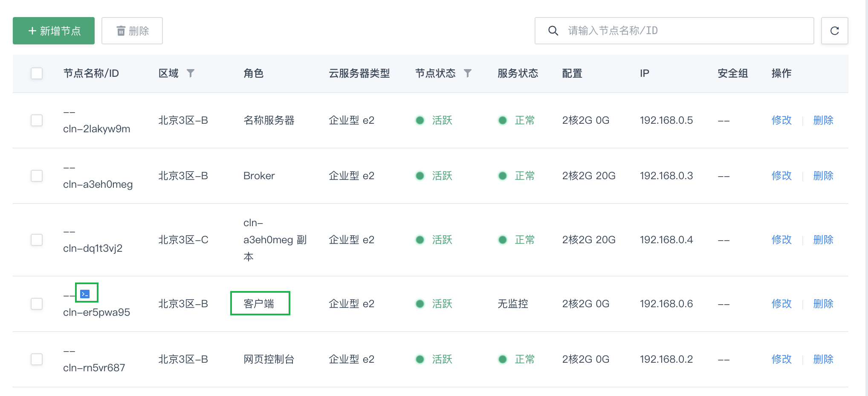Select the checkbox for node cln-er5pwa95
Screen dimensions: 868x396
click(x=37, y=304)
